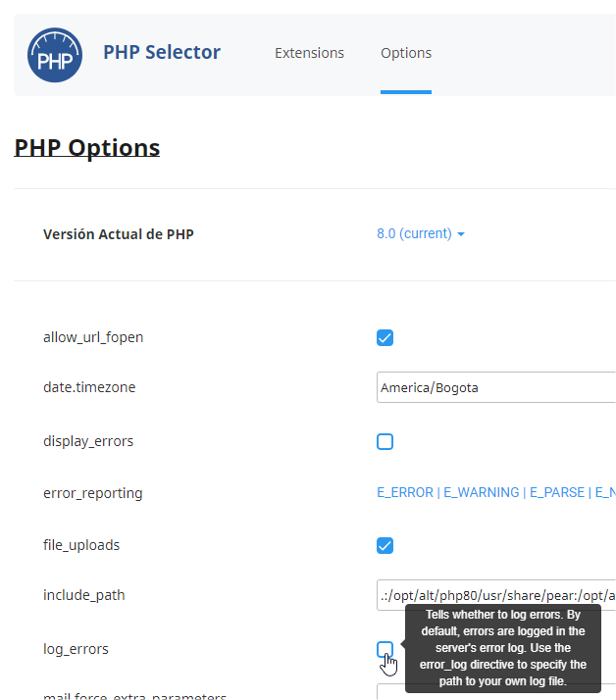Click the log_errors tooltip description
This screenshot has height=700, width=616.
(x=503, y=648)
